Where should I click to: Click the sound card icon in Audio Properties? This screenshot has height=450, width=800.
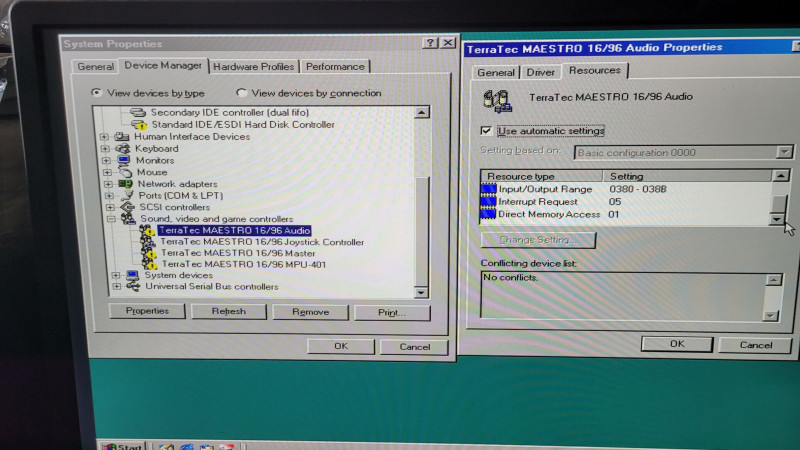point(497,101)
